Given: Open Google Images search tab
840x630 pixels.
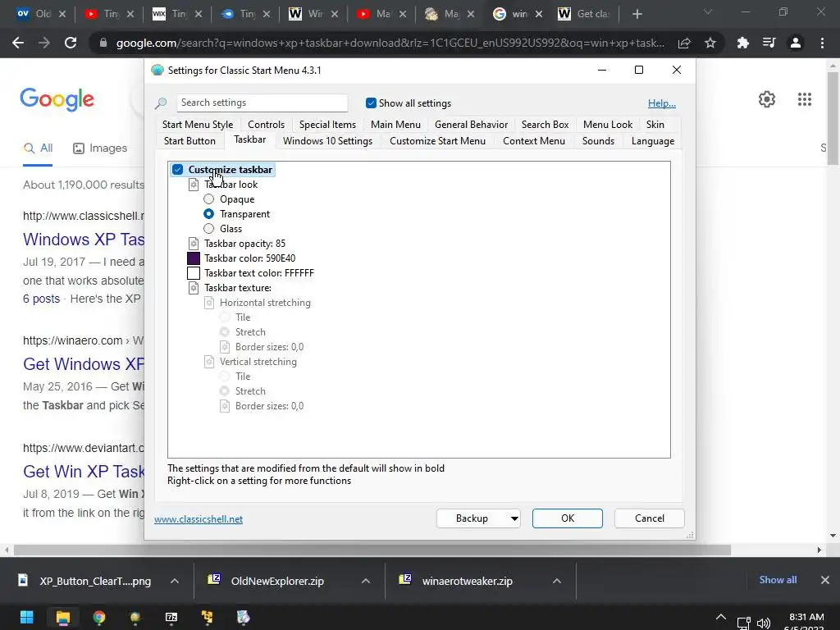Looking at the screenshot, I should [100, 148].
